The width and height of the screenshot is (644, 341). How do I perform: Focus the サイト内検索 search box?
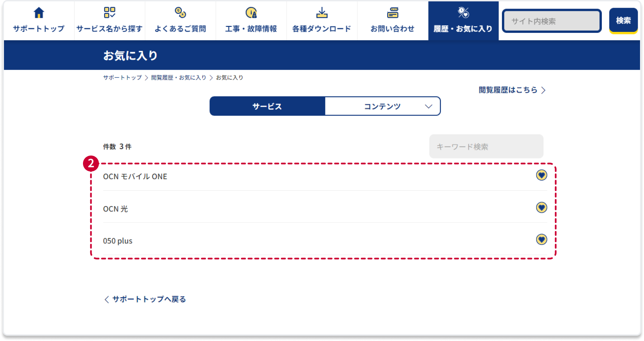(551, 21)
